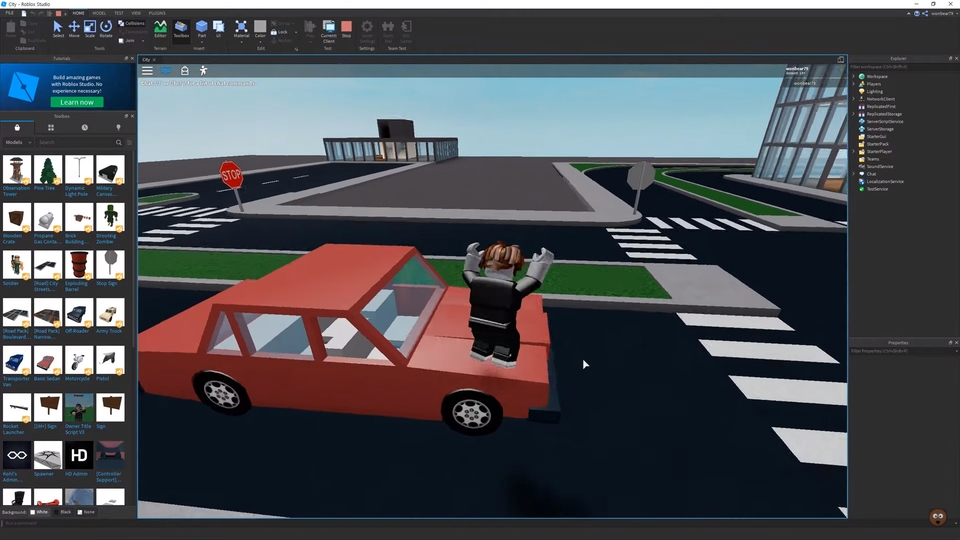Open Game Settings gear
The image size is (960, 540).
pos(367,29)
